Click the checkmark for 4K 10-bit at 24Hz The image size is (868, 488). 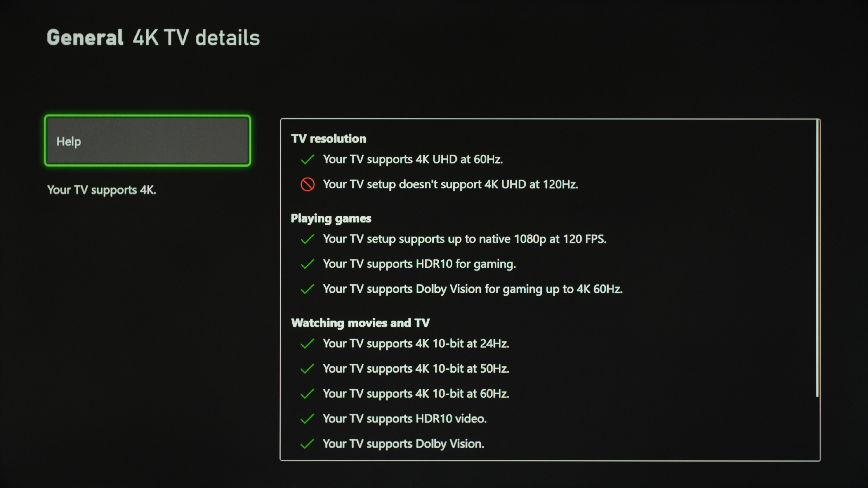(307, 343)
